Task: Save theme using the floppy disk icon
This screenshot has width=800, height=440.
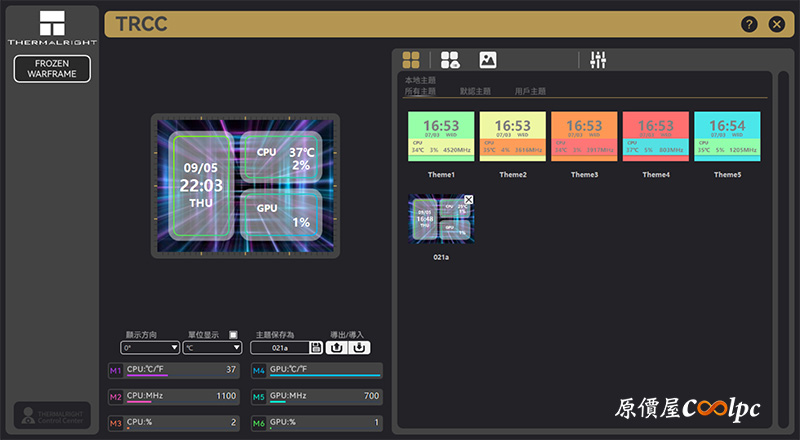Action: click(x=316, y=348)
